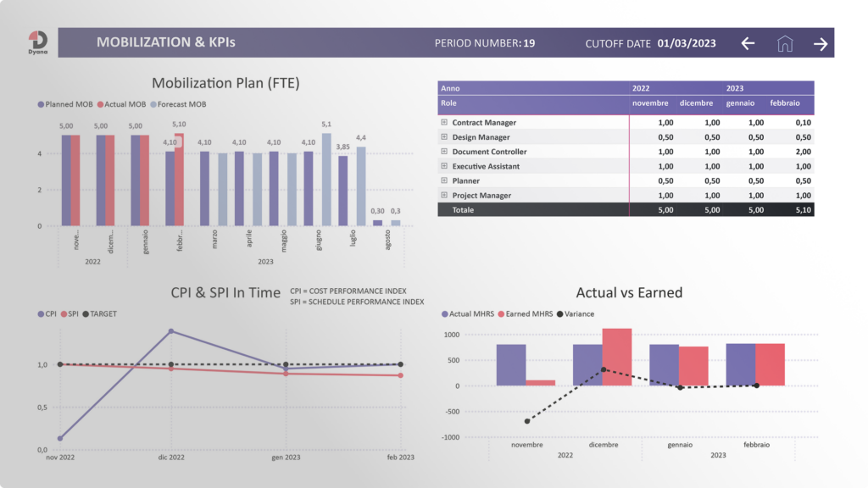
Task: Select Planned MOB legend marker
Action: [x=41, y=104]
